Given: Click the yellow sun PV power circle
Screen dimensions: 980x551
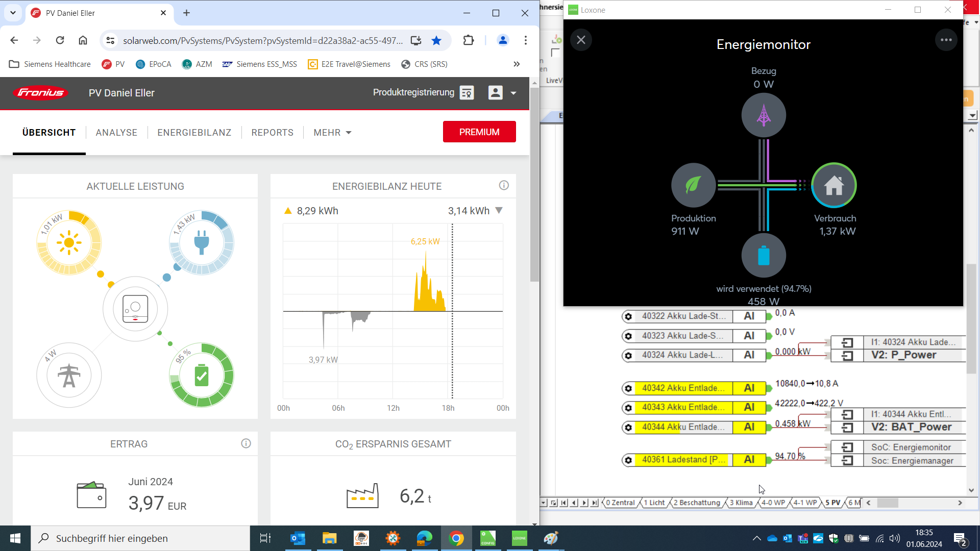Looking at the screenshot, I should 69,242.
